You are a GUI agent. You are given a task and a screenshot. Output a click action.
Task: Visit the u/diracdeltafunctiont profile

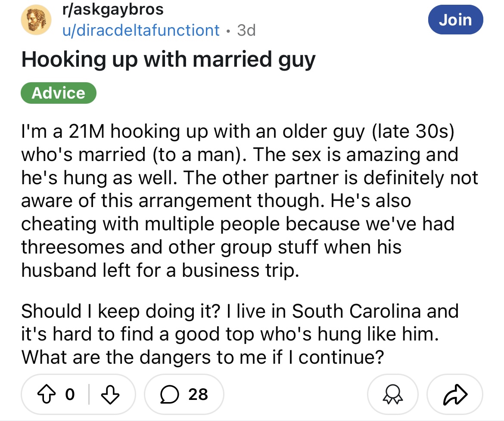click(x=141, y=30)
